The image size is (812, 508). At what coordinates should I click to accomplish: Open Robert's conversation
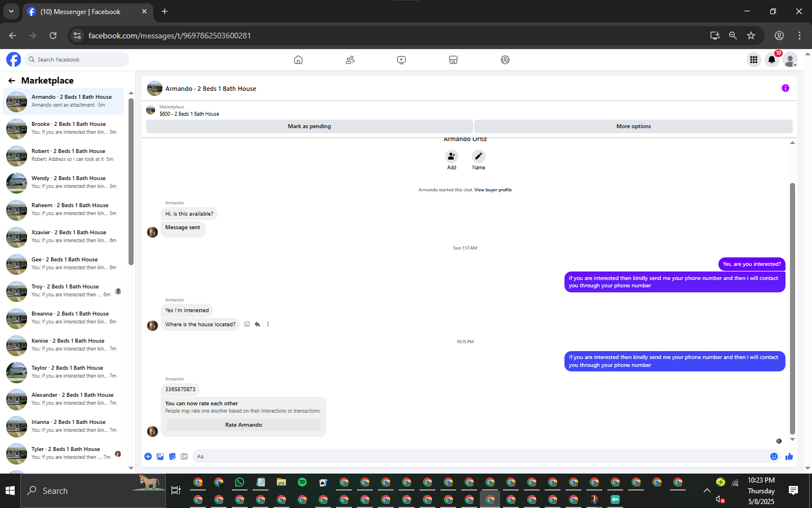click(64, 155)
